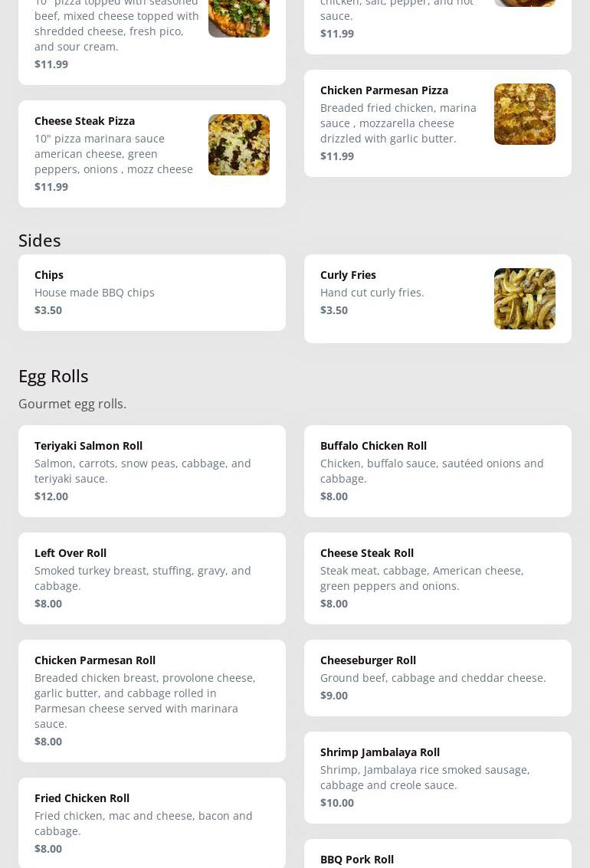Open the Shrimp Jambalaya Roll item

click(x=437, y=777)
